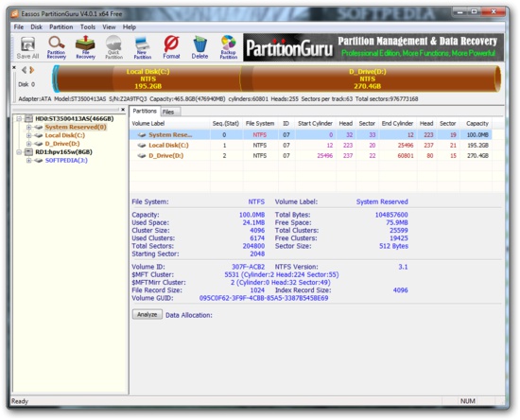Click the Save All toolbar icon
The image size is (520, 420).
coord(27,47)
